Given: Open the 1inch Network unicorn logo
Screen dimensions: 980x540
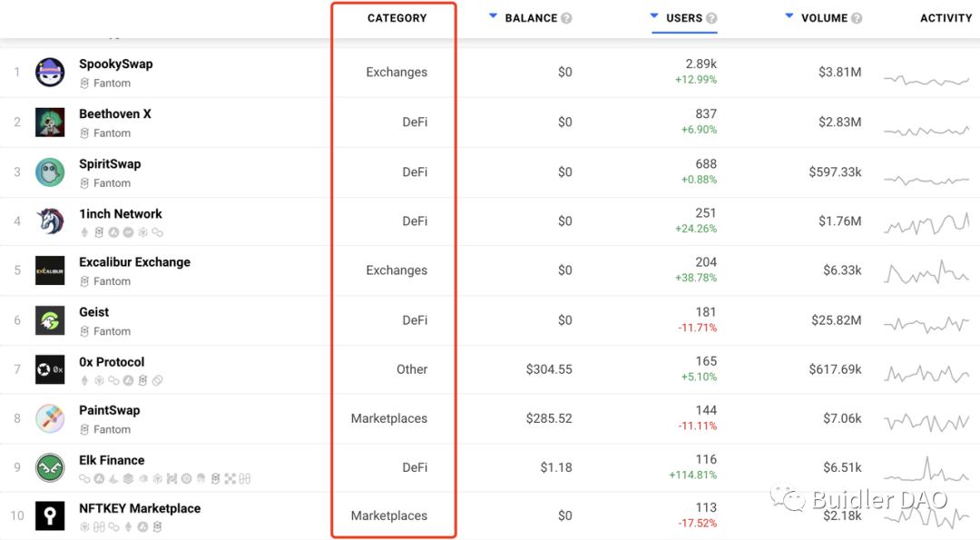Looking at the screenshot, I should 50,221.
